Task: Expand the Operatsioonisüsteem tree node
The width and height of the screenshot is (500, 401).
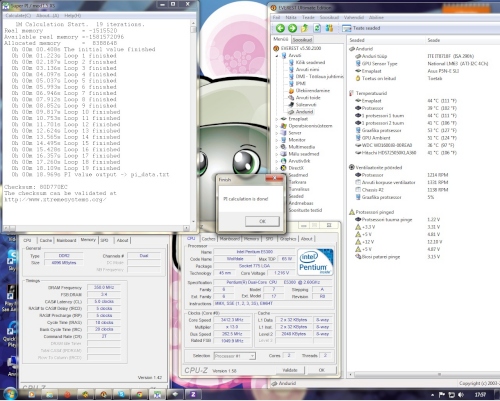Action: click(x=277, y=126)
